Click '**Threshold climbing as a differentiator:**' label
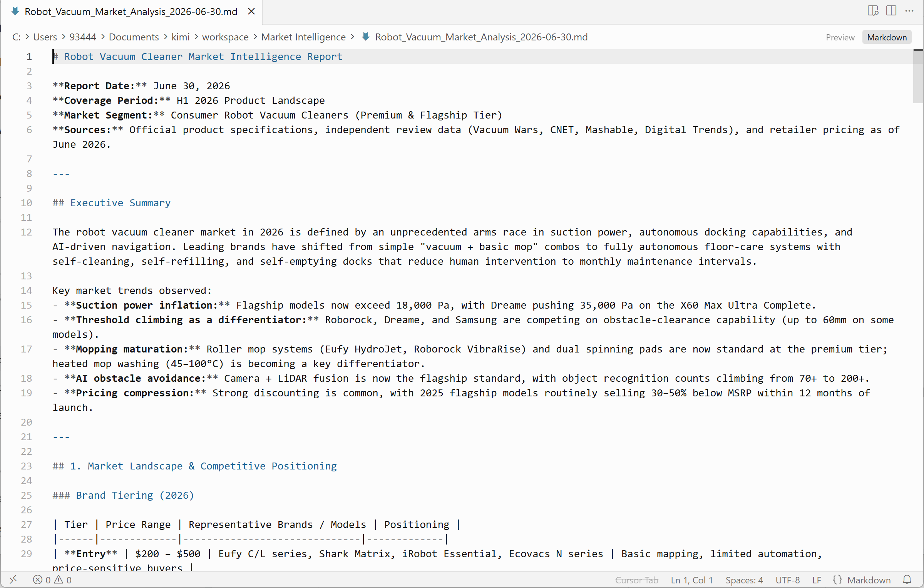The width and height of the screenshot is (924, 588). pyautogui.click(x=192, y=320)
